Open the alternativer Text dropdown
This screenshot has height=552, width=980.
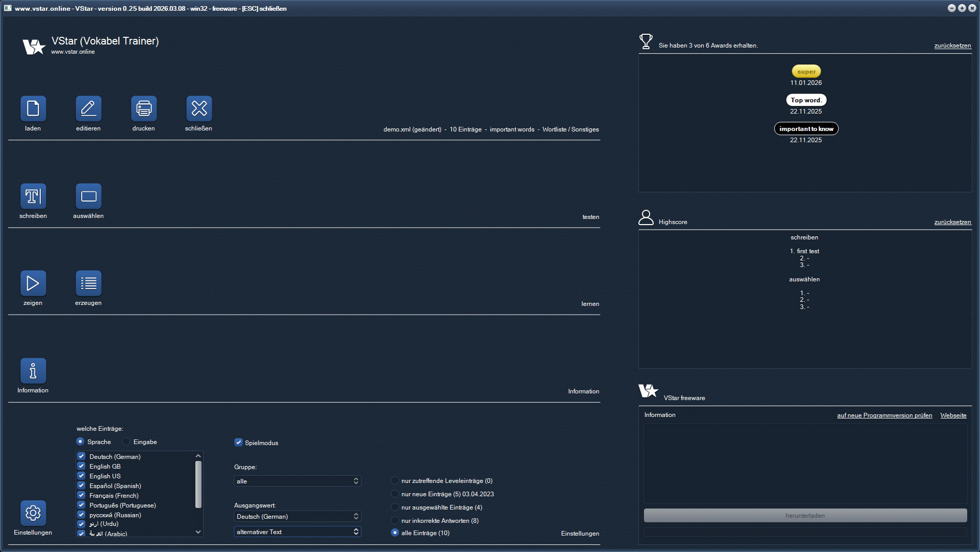297,532
